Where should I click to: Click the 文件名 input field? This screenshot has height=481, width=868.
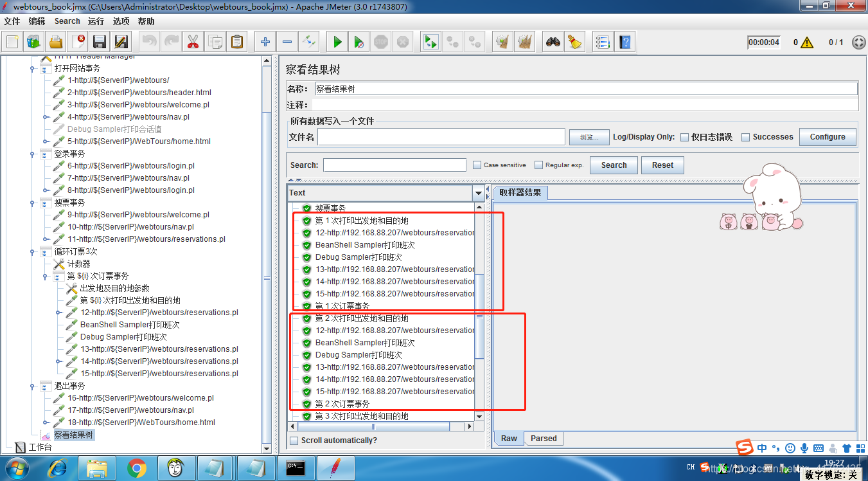441,137
